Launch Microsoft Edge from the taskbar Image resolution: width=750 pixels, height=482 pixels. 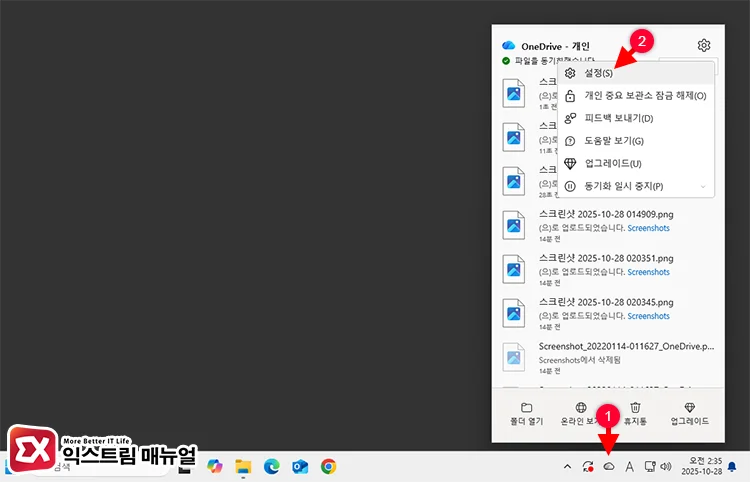[x=271, y=467]
